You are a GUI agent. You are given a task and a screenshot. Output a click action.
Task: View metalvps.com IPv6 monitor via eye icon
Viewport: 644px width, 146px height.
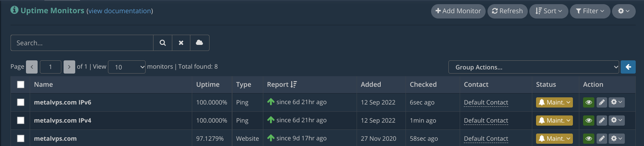pyautogui.click(x=589, y=102)
